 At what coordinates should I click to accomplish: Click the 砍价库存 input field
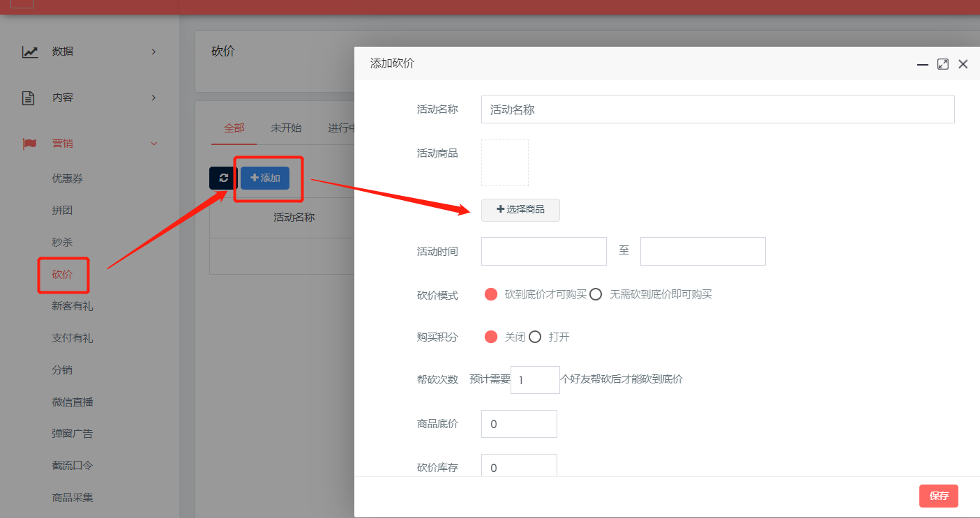coord(519,466)
